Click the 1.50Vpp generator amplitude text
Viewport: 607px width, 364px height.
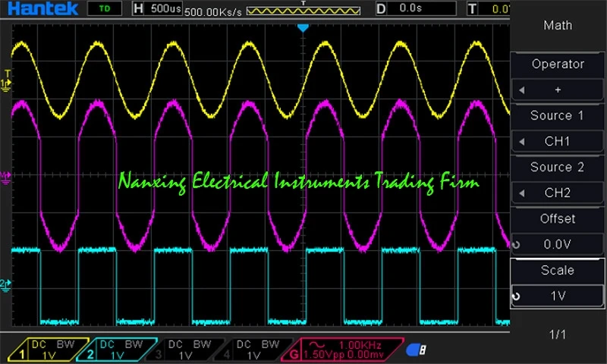[324, 355]
